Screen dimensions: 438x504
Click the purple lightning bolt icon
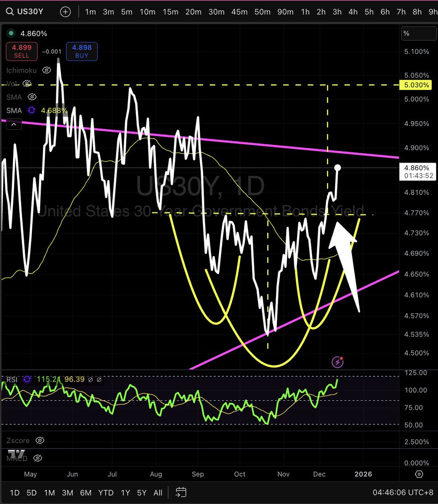click(x=337, y=362)
